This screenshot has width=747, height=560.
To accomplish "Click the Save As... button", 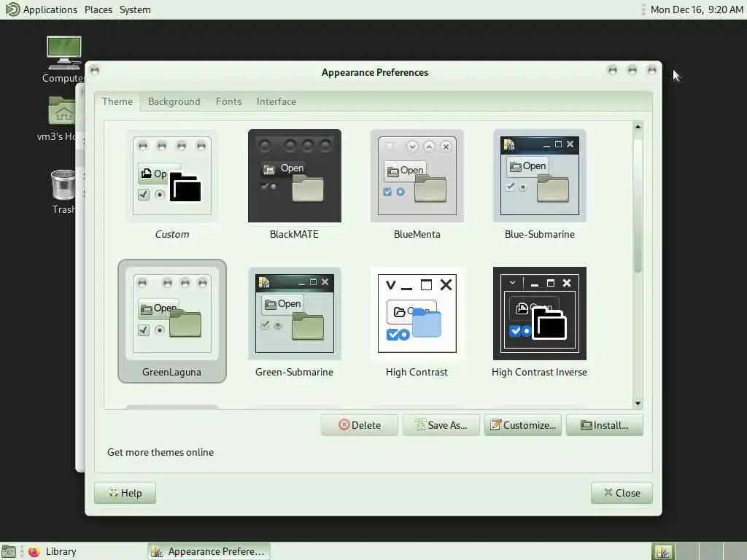I will 441,425.
